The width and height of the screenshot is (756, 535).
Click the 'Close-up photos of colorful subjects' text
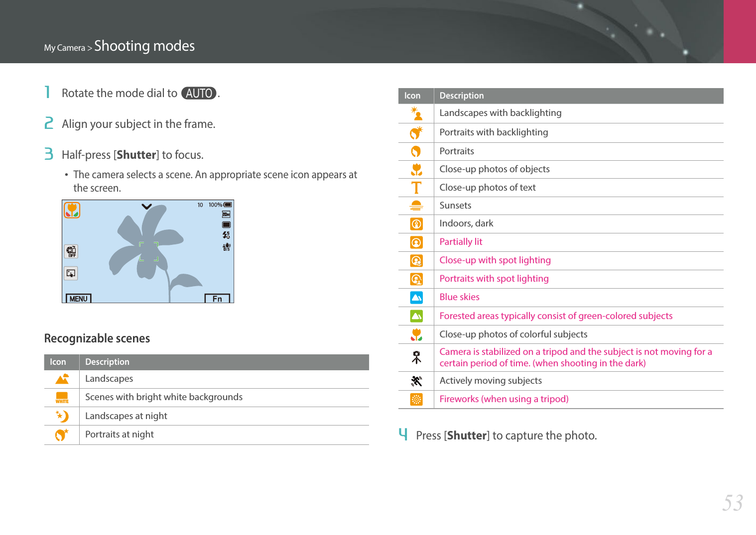[x=513, y=335]
